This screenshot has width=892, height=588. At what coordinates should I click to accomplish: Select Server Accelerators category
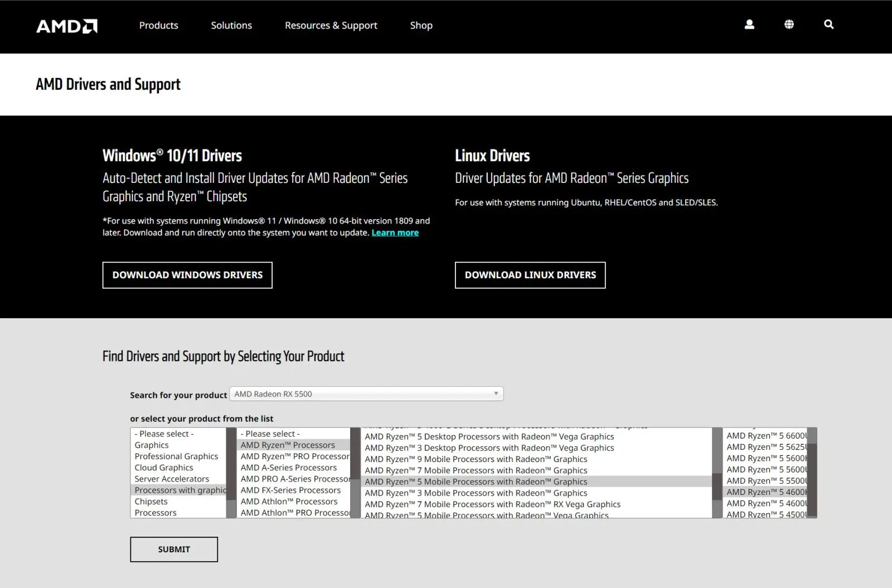coord(178,479)
